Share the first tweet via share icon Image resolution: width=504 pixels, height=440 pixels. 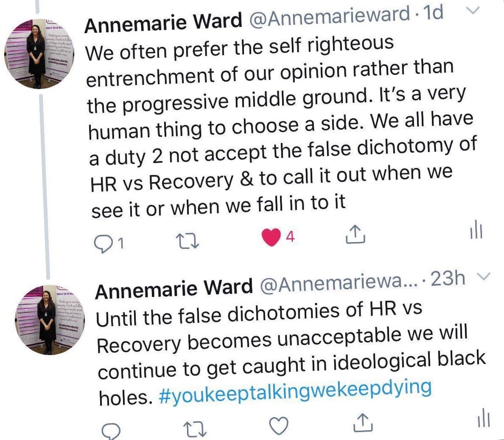(355, 234)
